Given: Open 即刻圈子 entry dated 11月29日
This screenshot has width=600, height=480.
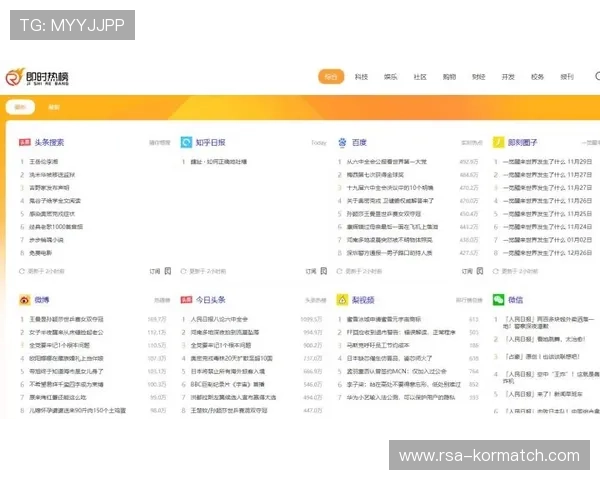Looking at the screenshot, I should tap(548, 162).
